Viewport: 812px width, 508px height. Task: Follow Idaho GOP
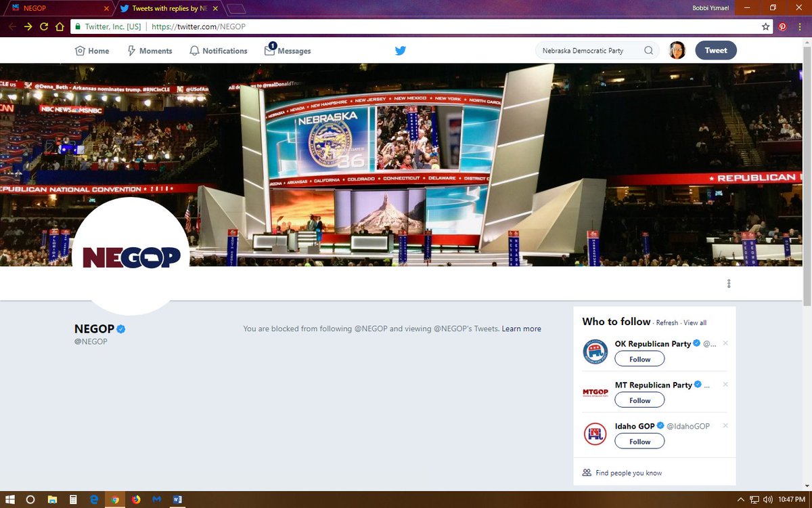click(x=639, y=442)
